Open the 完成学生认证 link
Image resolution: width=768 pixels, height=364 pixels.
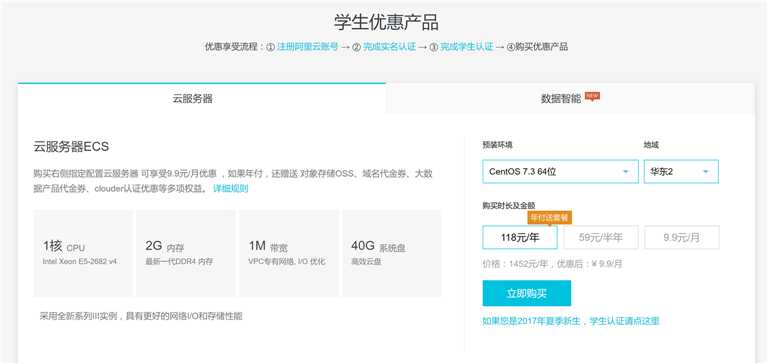pos(466,47)
